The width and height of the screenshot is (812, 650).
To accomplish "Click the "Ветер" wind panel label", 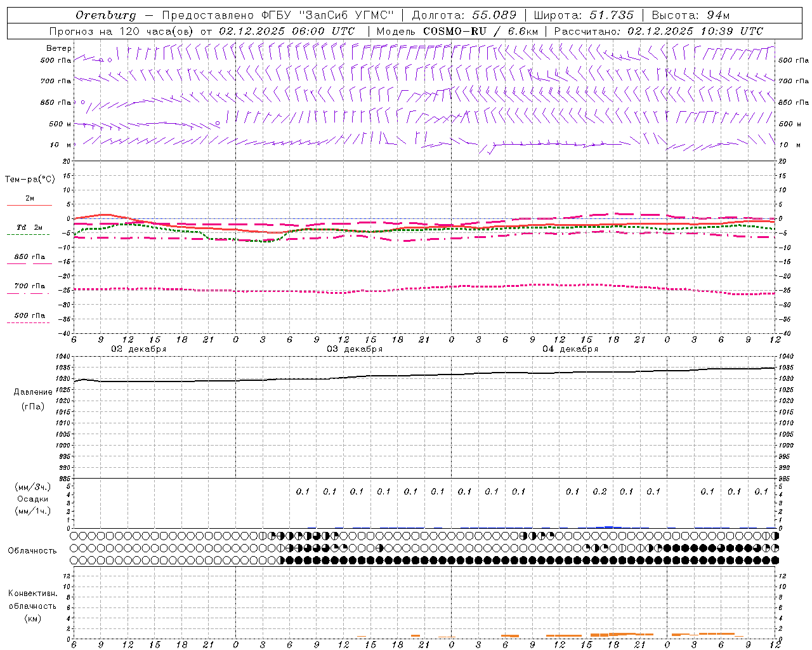I will click(59, 48).
